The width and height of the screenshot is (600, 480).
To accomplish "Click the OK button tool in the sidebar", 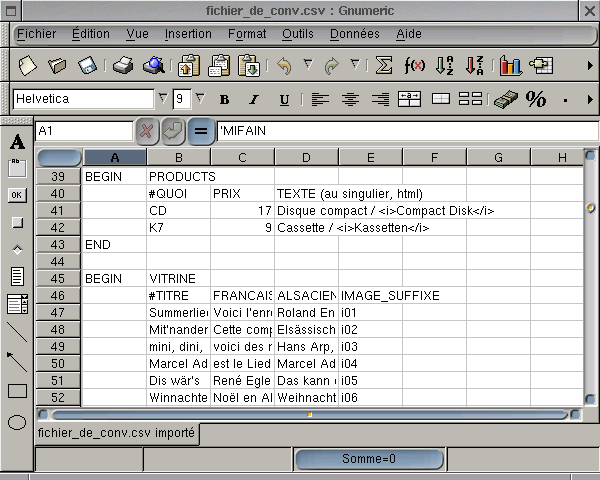I will tap(17, 195).
